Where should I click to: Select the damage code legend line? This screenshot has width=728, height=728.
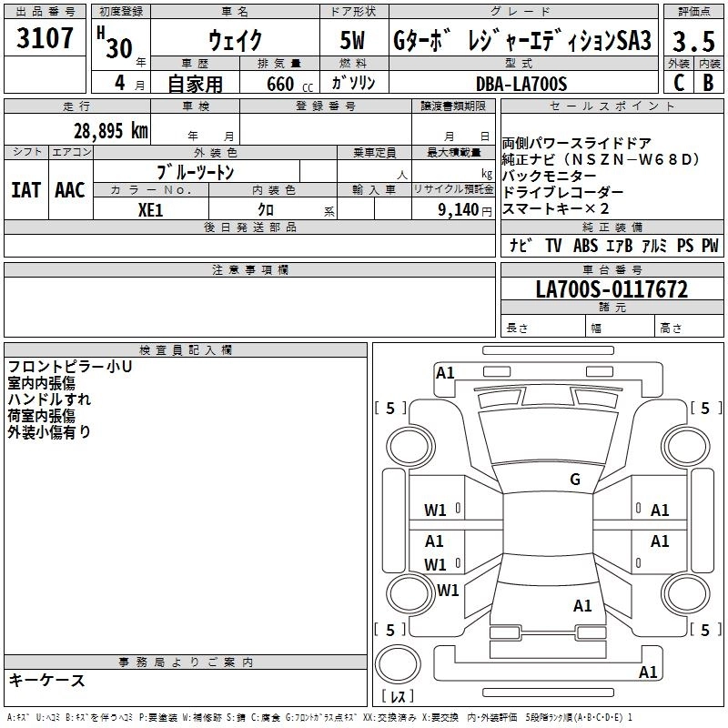point(320,717)
